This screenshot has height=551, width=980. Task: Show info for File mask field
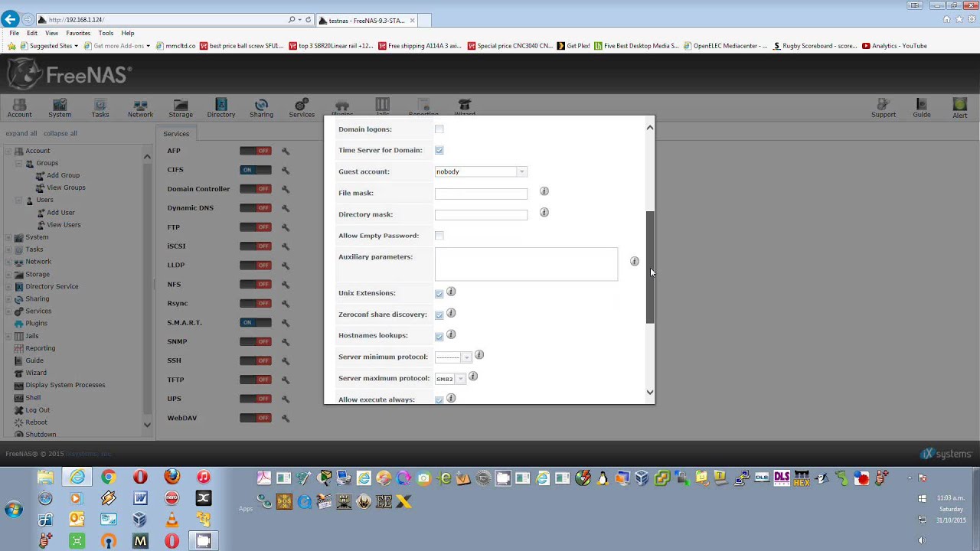[x=544, y=191]
